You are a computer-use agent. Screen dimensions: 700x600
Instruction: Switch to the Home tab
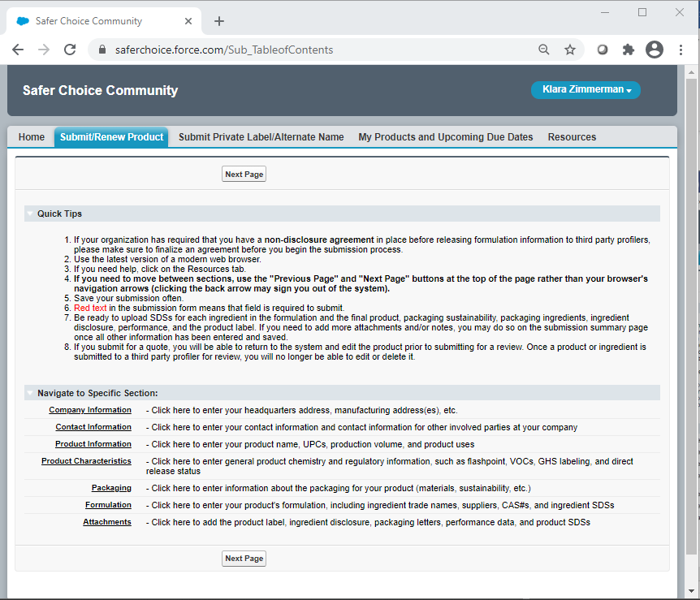32,137
